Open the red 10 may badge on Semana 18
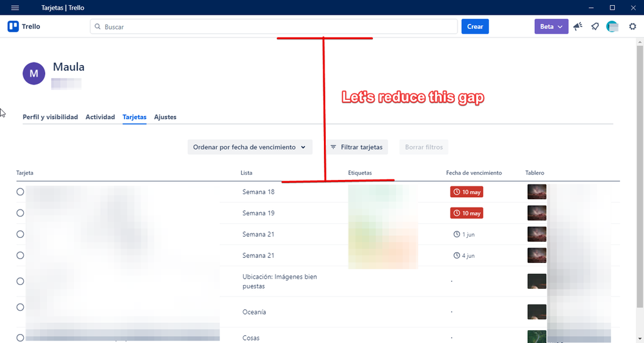 point(467,192)
